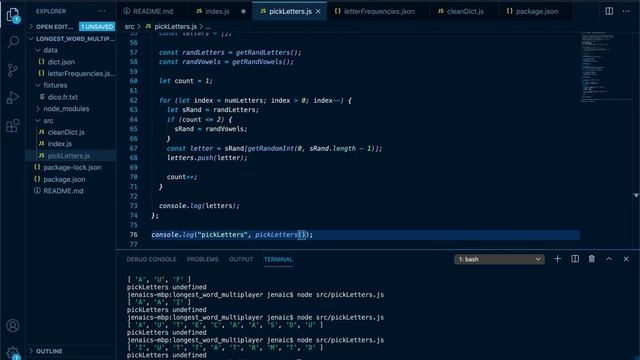Click the 1 UNSAVED badge
The image size is (640, 360).
point(97,27)
